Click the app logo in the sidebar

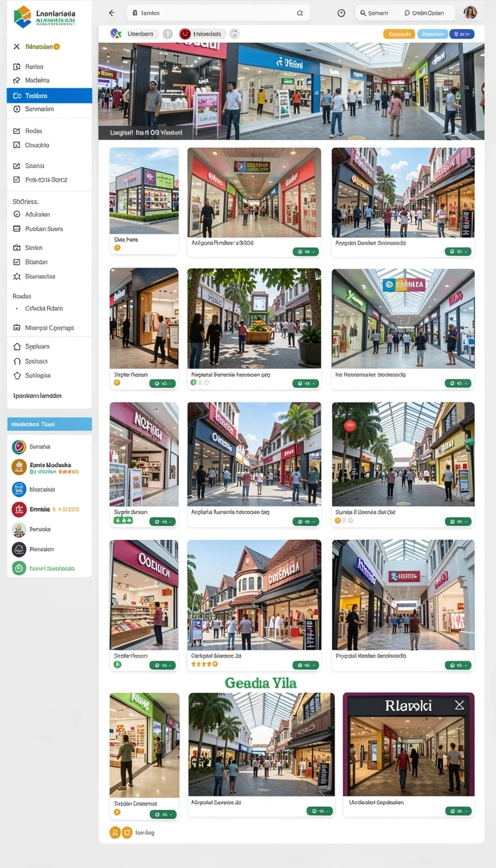(23, 17)
